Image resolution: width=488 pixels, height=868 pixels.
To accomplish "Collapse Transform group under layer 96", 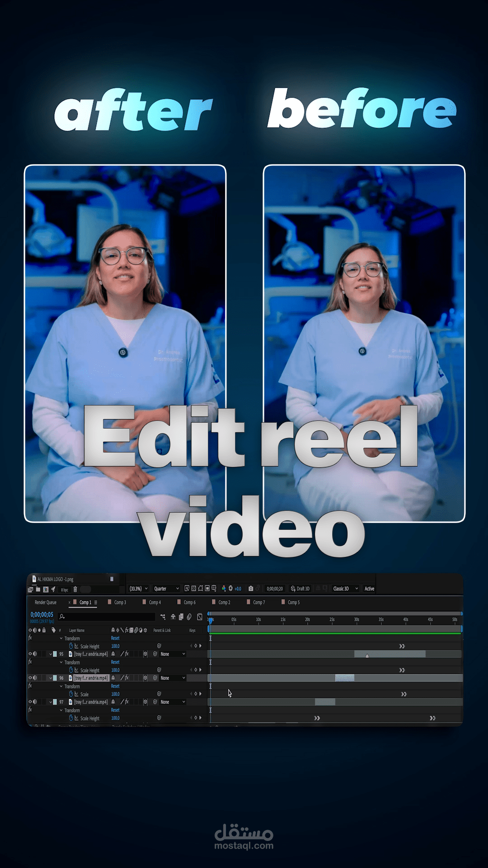I will pos(61,686).
